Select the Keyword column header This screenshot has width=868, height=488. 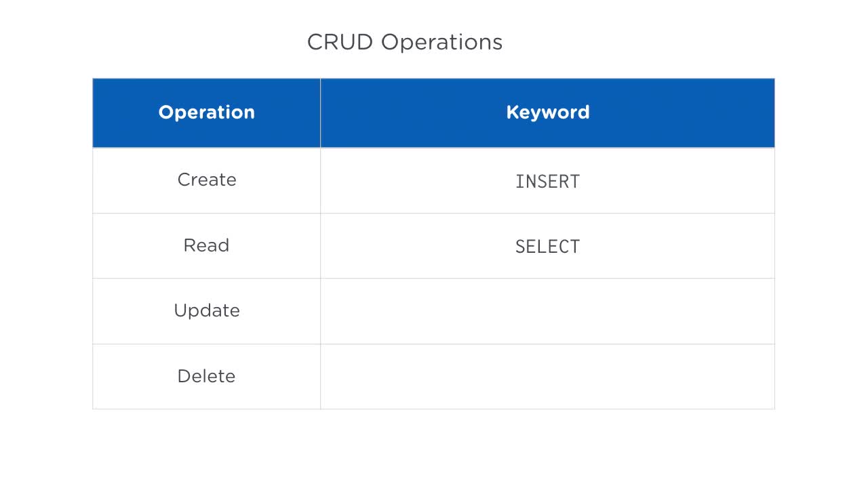[547, 113]
